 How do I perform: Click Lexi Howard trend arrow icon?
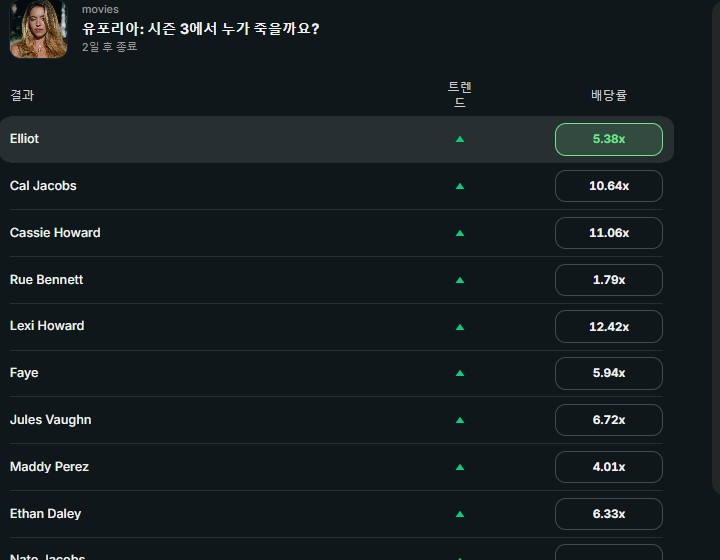(460, 327)
